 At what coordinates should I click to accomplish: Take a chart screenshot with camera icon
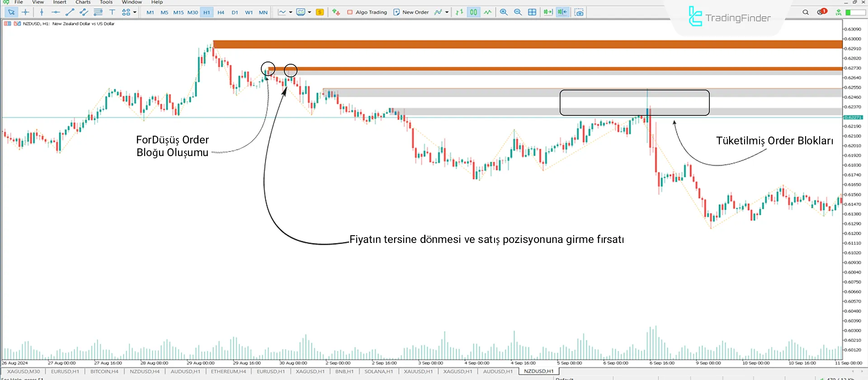[x=579, y=12]
